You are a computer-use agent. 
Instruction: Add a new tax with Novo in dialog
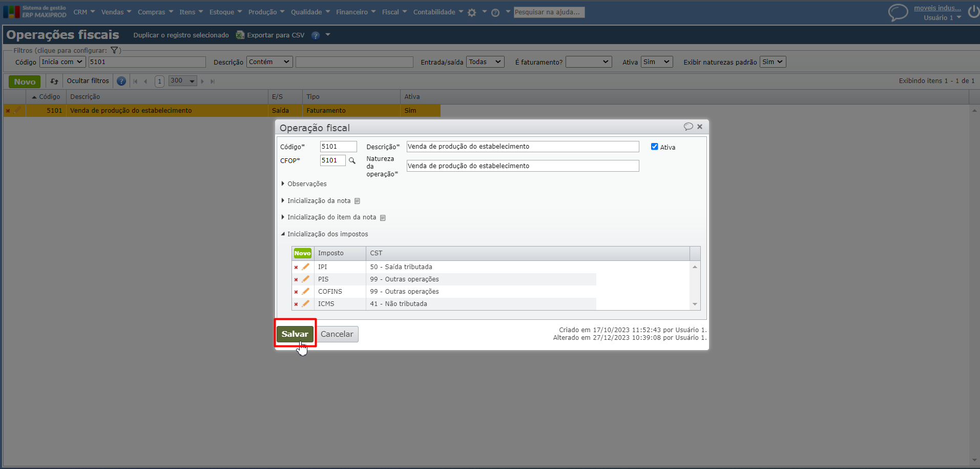click(302, 253)
